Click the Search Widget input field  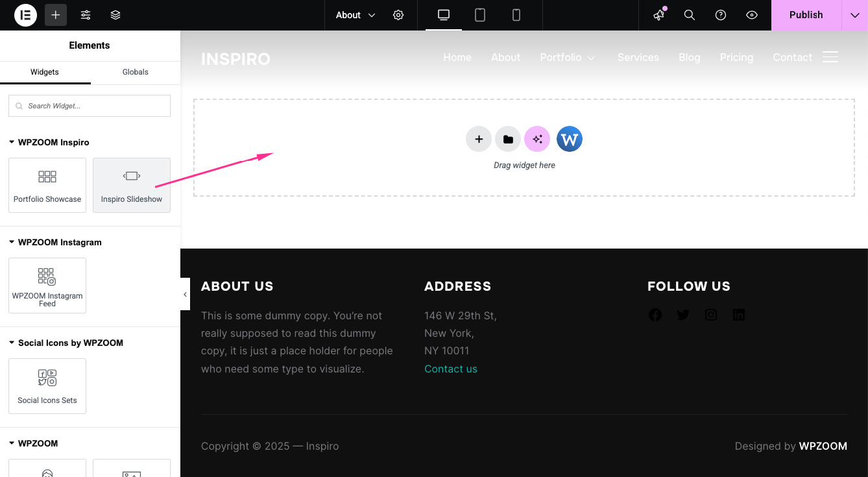click(90, 106)
